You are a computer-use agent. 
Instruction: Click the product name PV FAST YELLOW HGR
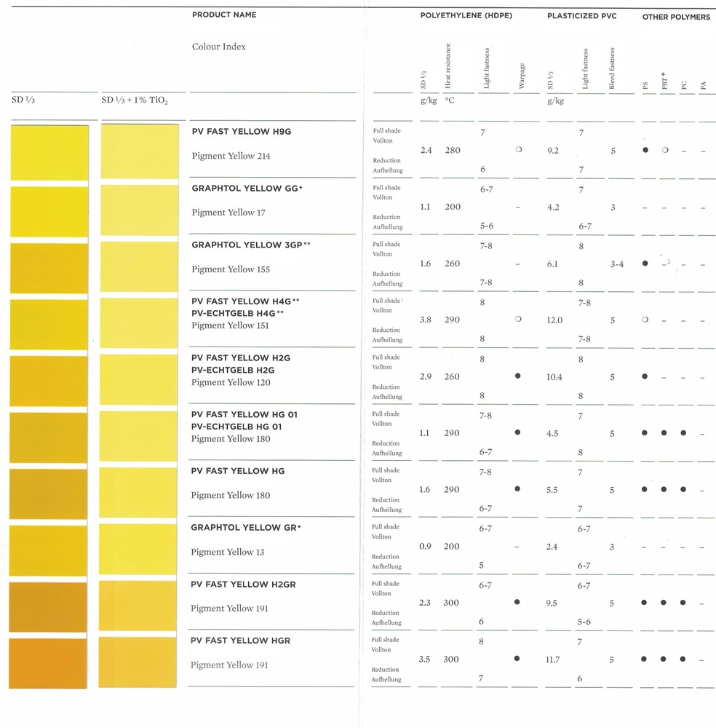240,641
